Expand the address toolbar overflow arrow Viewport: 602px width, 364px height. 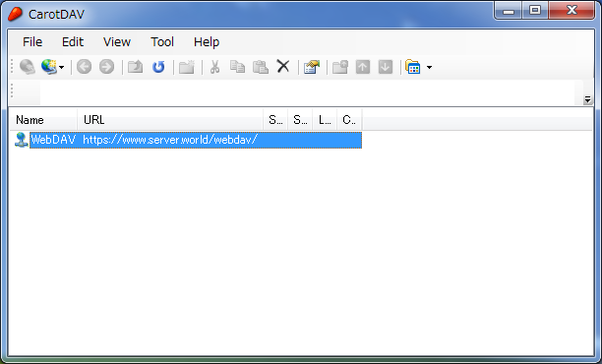pos(588,99)
